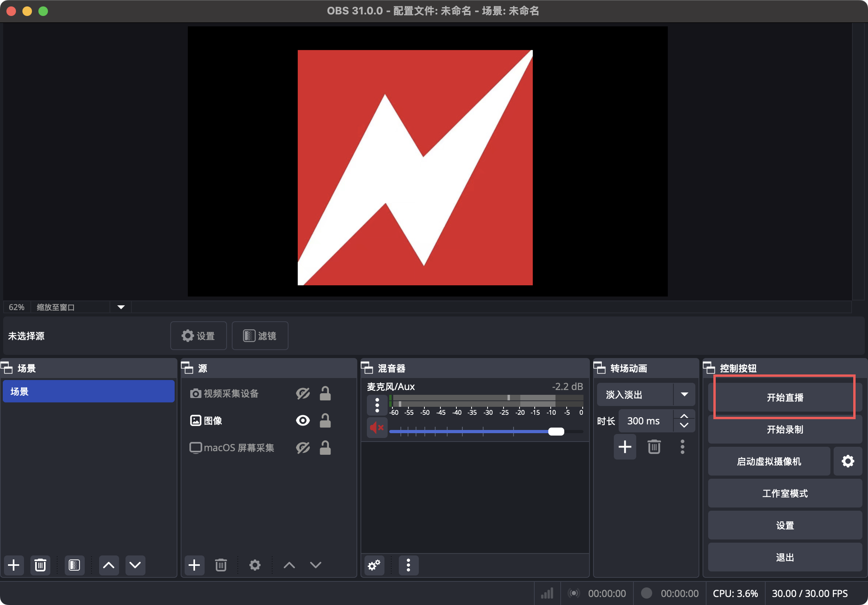Screen dimensions: 868x605
Task: Unmute the 麦克风/Aux channel
Action: tap(377, 428)
